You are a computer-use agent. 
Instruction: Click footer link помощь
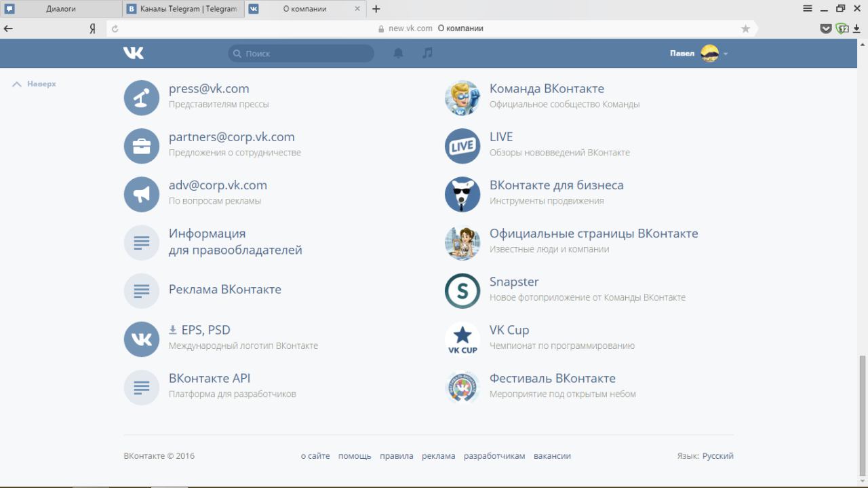(x=355, y=456)
